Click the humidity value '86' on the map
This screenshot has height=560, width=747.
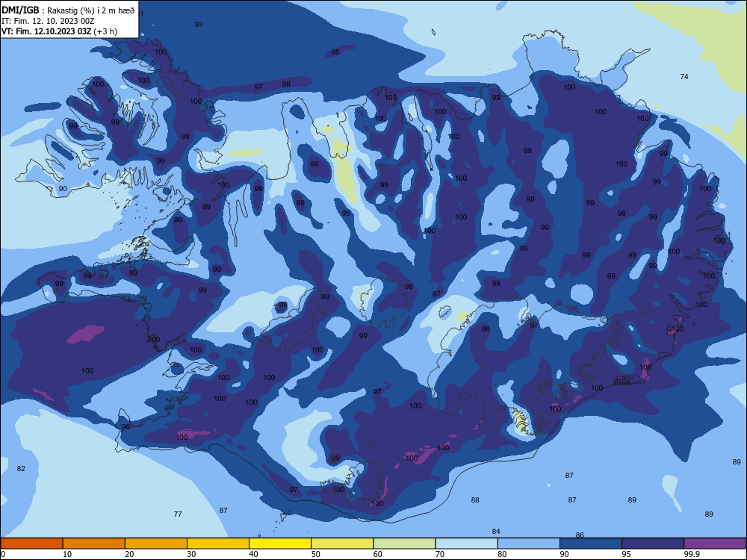click(580, 535)
